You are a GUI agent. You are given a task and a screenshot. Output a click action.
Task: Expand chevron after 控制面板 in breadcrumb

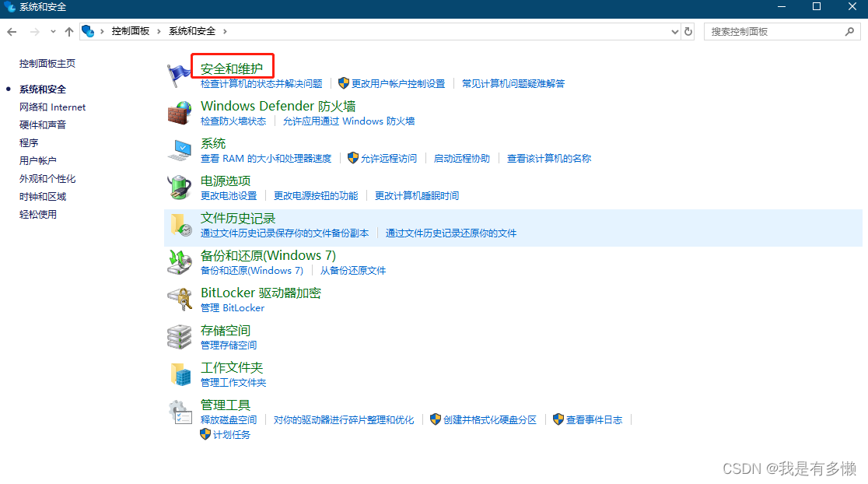tap(159, 32)
